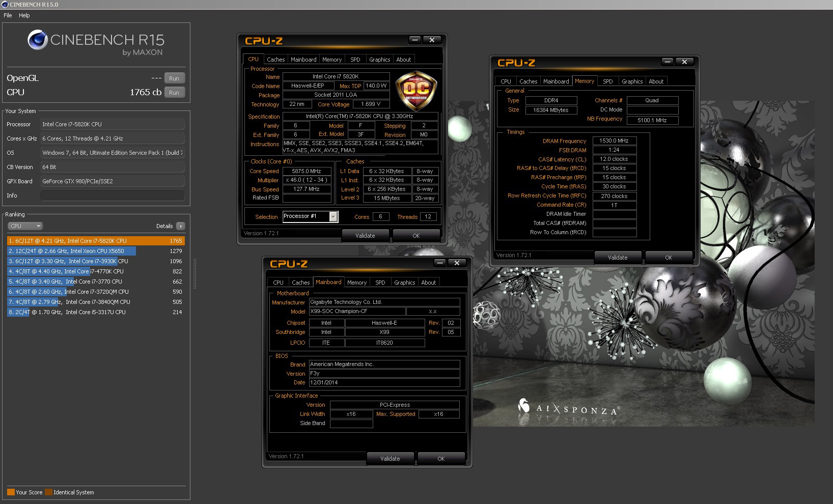Select the Core i7-3720QM ranking row
Image resolution: width=833 pixels, height=504 pixels.
tap(96, 292)
